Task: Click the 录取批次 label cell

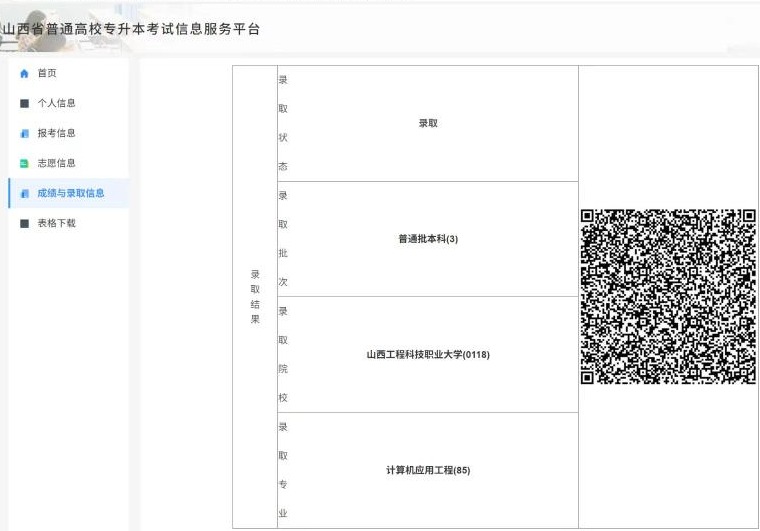Action: [283, 239]
